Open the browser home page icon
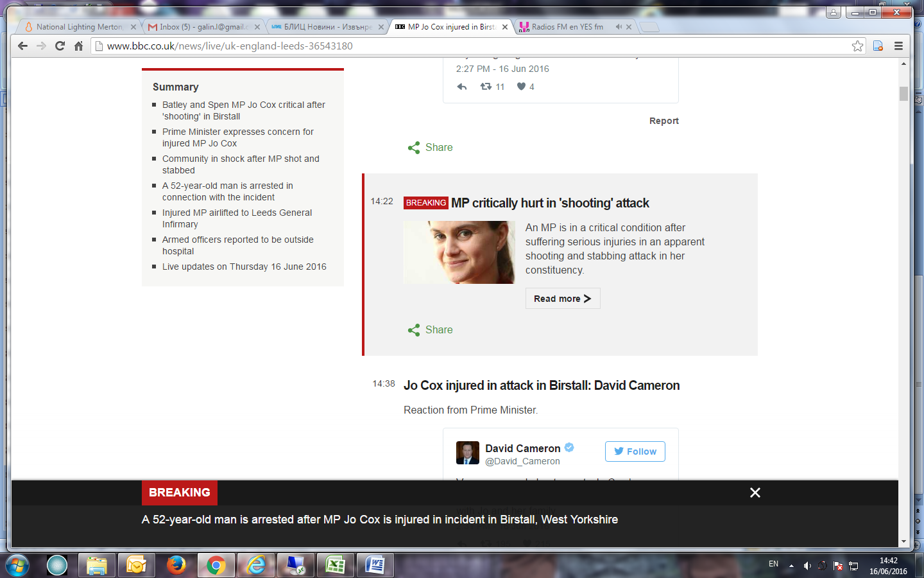The height and width of the screenshot is (578, 924). (78, 46)
